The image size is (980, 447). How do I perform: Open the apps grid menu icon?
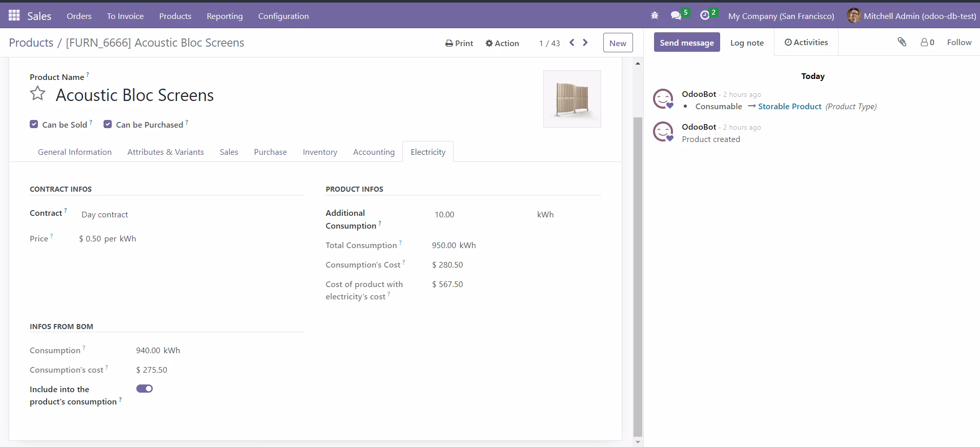[14, 15]
